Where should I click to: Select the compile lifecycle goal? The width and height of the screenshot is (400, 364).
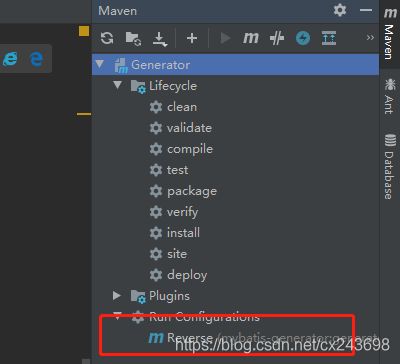coord(190,149)
